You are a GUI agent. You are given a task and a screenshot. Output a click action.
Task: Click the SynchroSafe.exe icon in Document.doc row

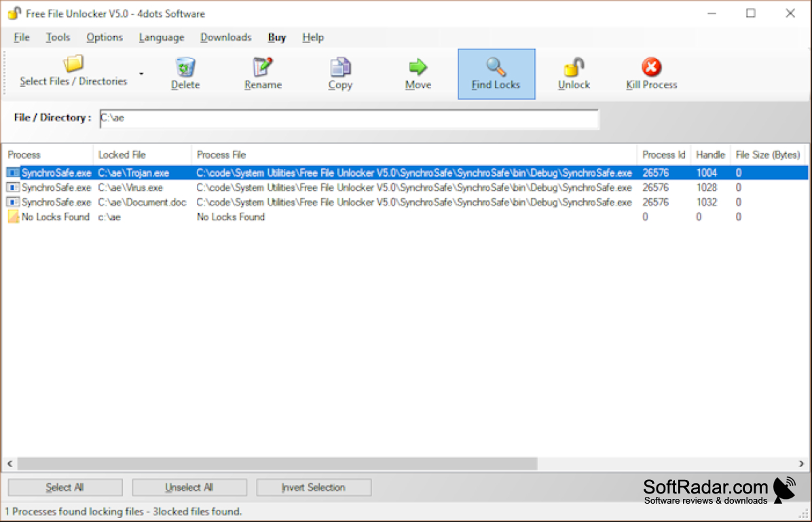click(13, 202)
